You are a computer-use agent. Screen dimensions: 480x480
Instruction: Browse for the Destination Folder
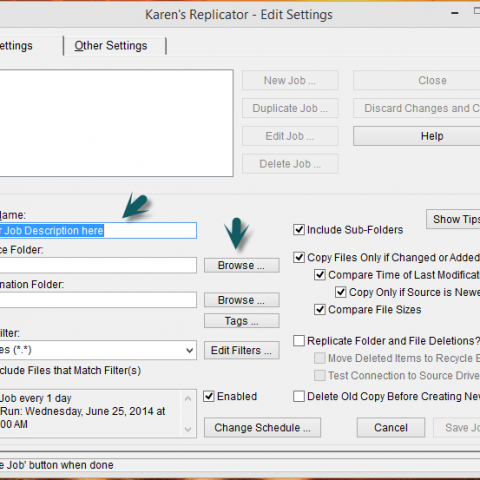[242, 300]
